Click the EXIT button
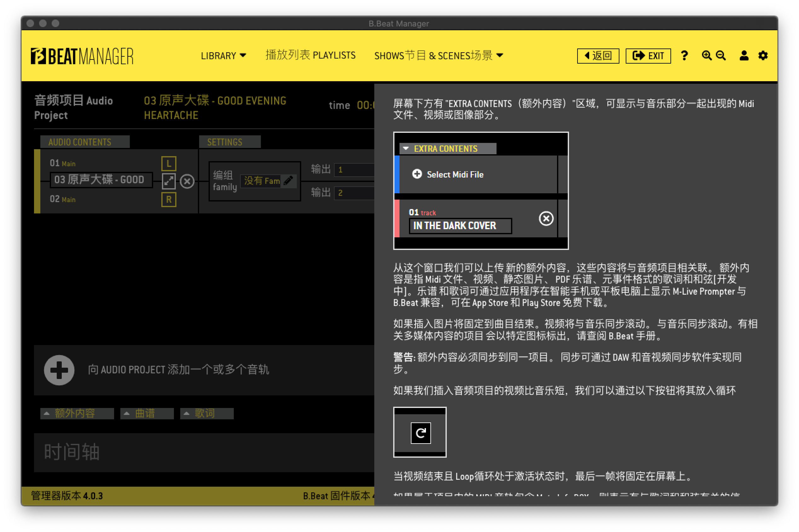 [647, 56]
